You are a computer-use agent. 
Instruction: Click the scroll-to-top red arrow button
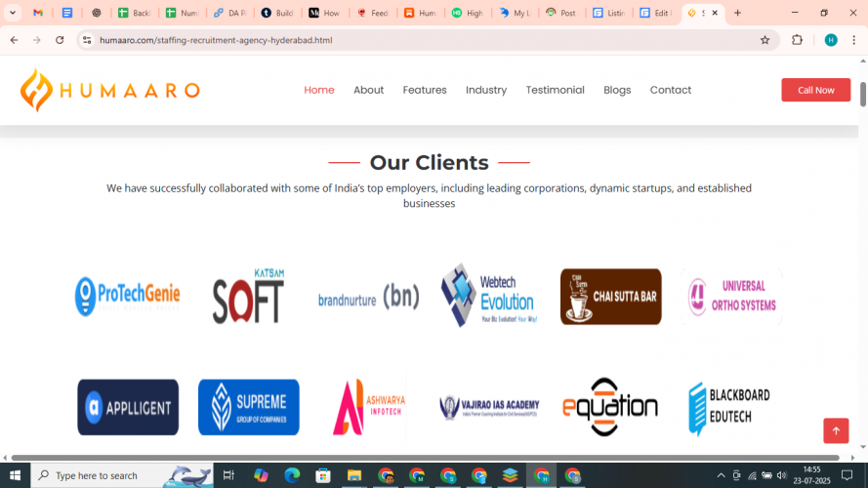coord(836,430)
